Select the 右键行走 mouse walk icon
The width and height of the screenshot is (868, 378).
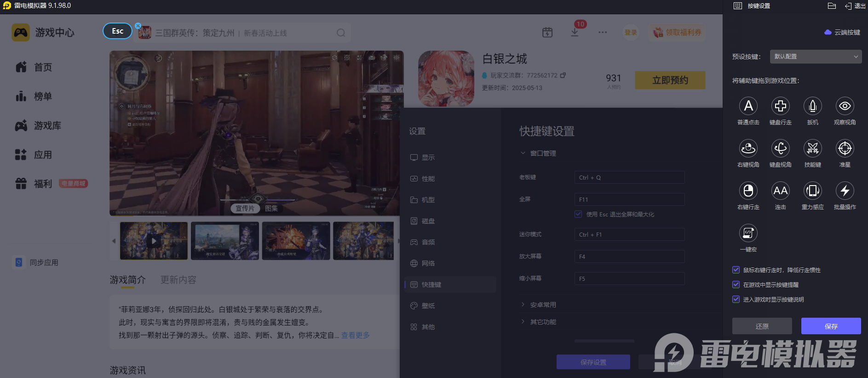[748, 191]
